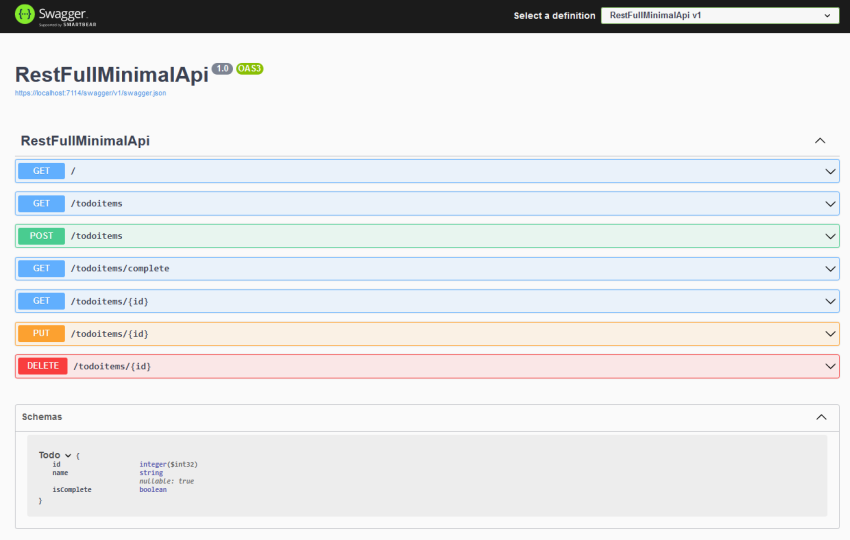Expand chevron on PUT /todoitems/{id} row
Screen dimensions: 850x540
click(x=830, y=334)
